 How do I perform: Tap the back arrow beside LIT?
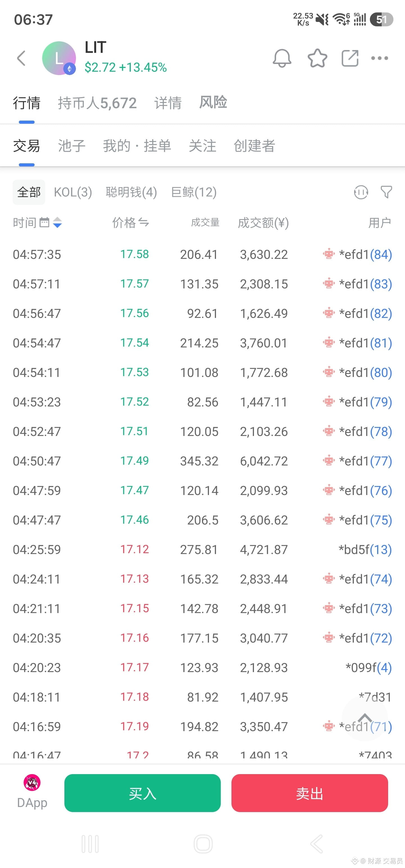(21, 58)
